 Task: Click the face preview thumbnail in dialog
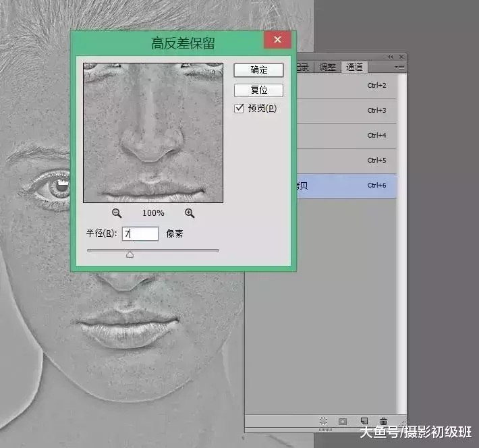tap(153, 133)
